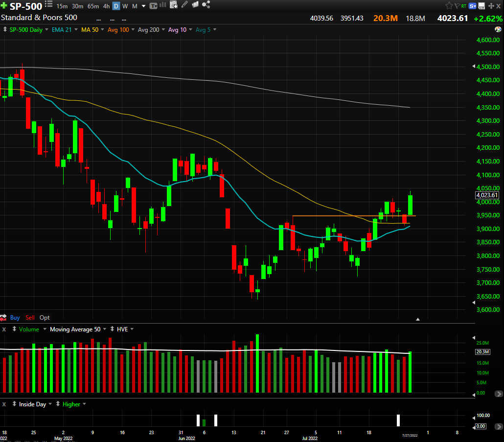This screenshot has height=442, width=504.
Task: Switch chart to 30m timeframe
Action: [x=77, y=6]
